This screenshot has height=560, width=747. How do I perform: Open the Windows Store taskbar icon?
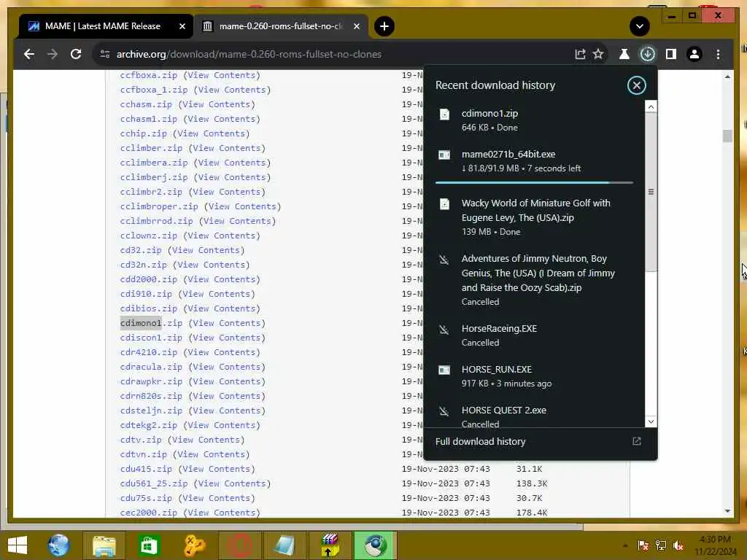click(149, 545)
